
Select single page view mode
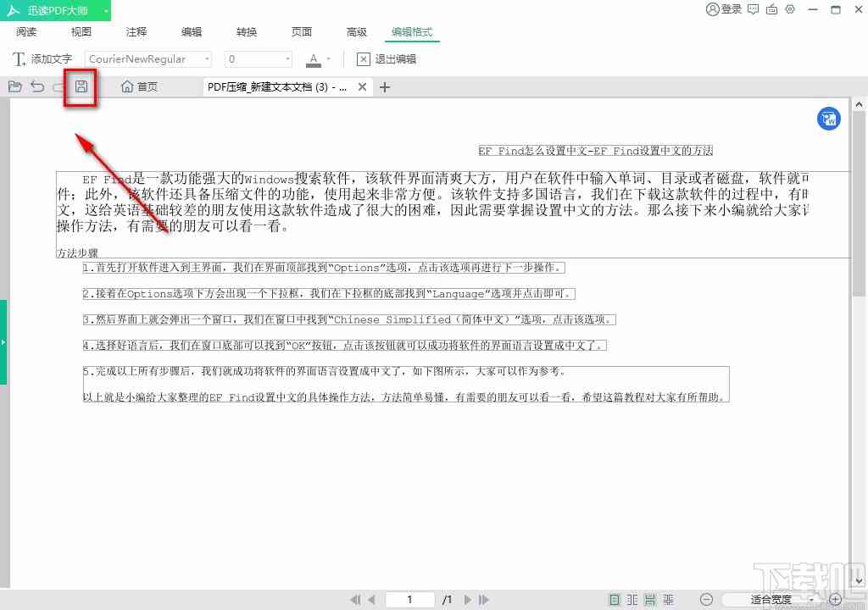tap(614, 600)
